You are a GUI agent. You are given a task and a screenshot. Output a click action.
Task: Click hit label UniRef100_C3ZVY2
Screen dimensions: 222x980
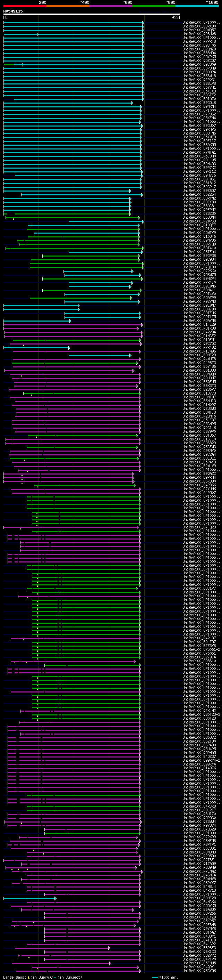(199, 955)
